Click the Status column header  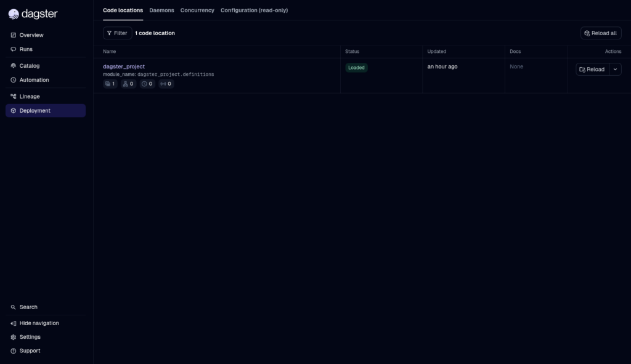click(x=352, y=52)
